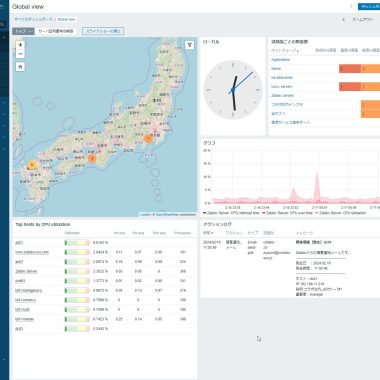Click the Utilization column header

click(72, 233)
